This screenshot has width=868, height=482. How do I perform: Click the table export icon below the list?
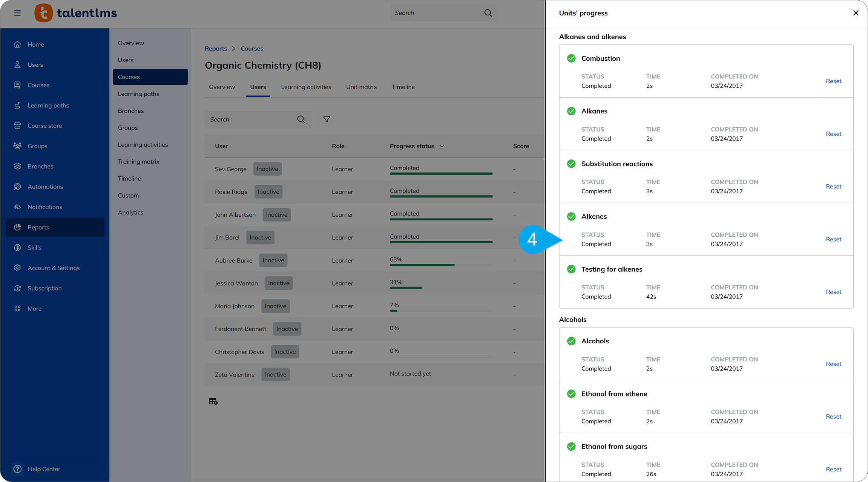click(213, 401)
